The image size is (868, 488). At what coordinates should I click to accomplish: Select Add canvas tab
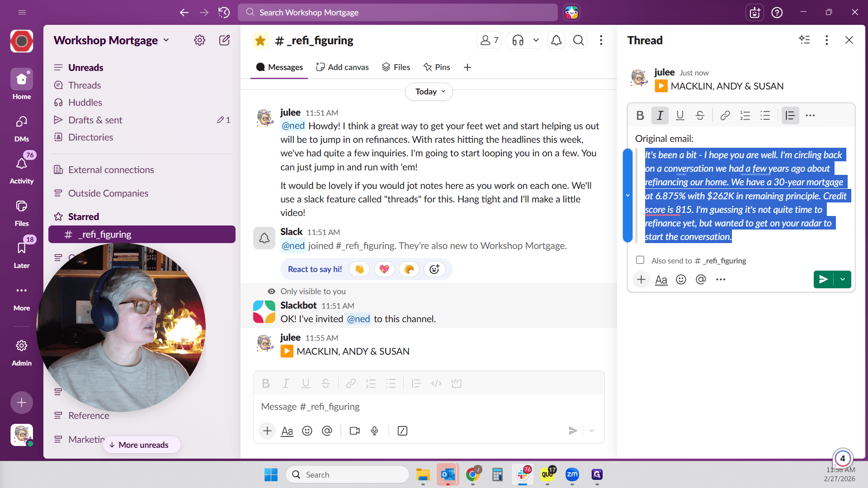[342, 67]
